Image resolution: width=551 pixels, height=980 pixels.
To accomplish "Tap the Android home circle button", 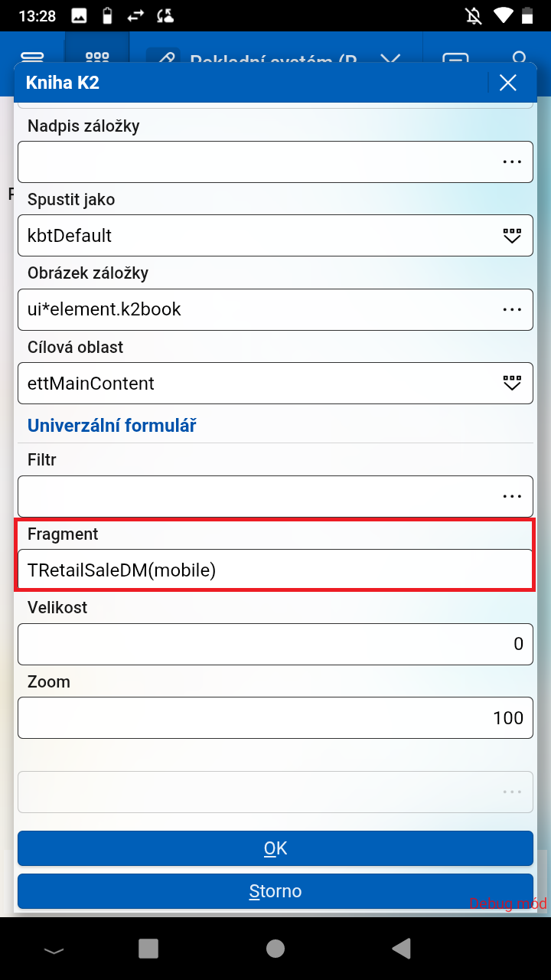I will coord(275,949).
